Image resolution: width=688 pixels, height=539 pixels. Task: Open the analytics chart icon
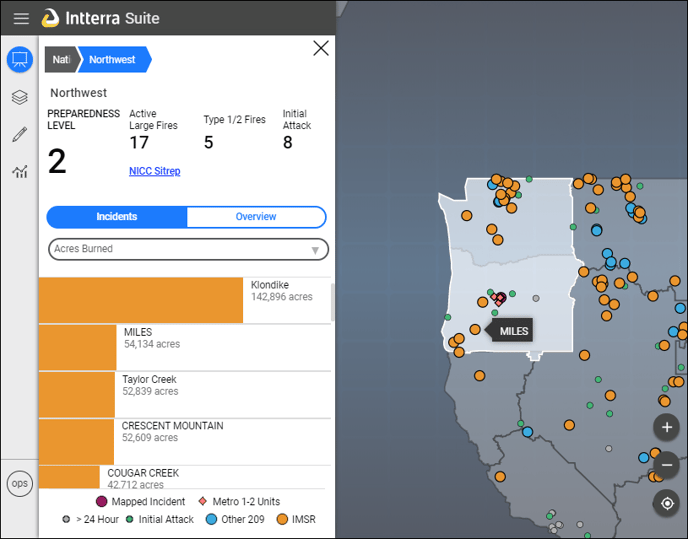20,171
